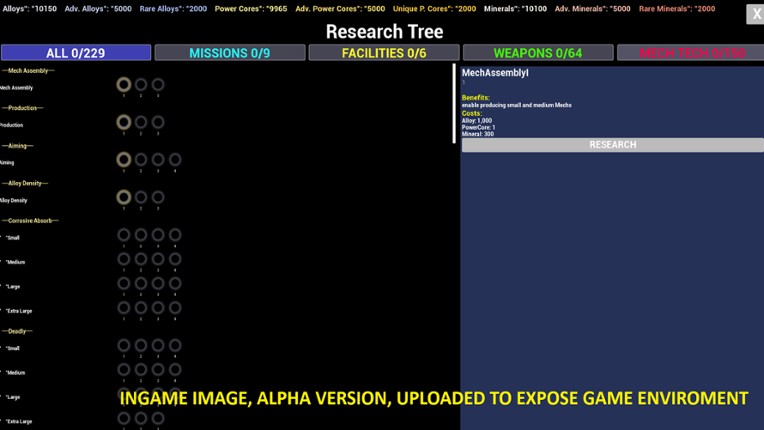The width and height of the screenshot is (764, 430).
Task: Choose Corrosive Absorb Medium level 2 node
Action: click(141, 259)
